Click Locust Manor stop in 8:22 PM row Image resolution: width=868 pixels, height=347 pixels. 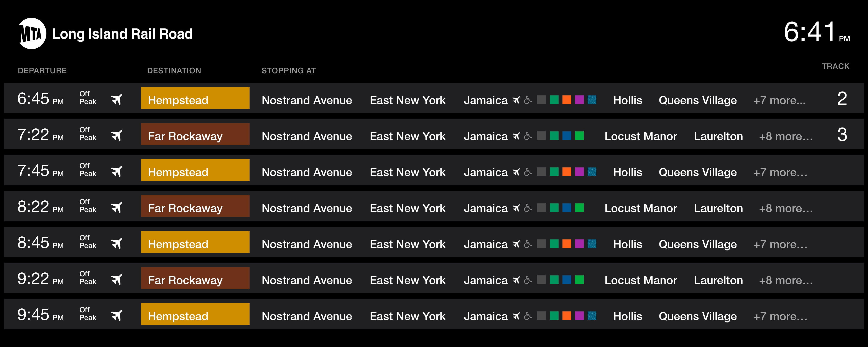point(641,208)
